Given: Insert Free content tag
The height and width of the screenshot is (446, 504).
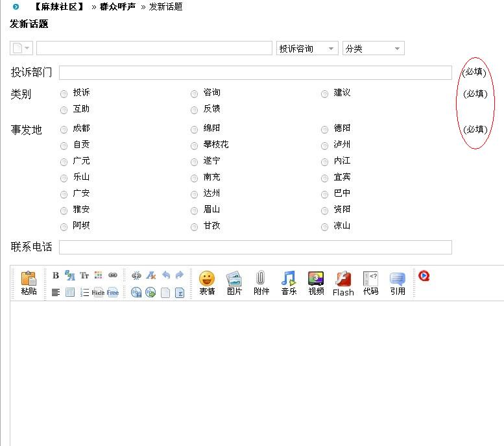Looking at the screenshot, I should click(112, 293).
